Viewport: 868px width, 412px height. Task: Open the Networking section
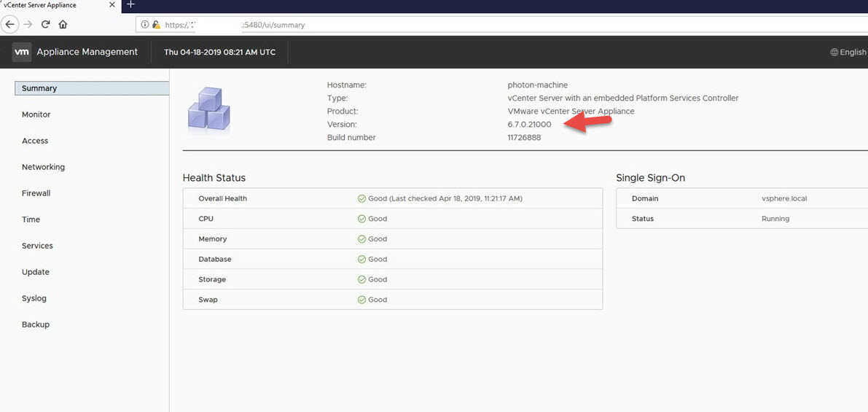tap(43, 167)
